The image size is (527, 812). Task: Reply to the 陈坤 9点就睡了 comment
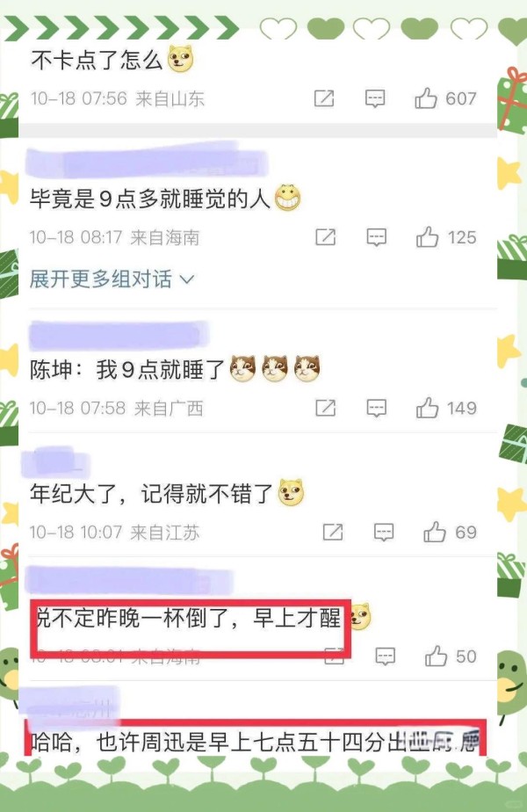pyautogui.click(x=376, y=409)
